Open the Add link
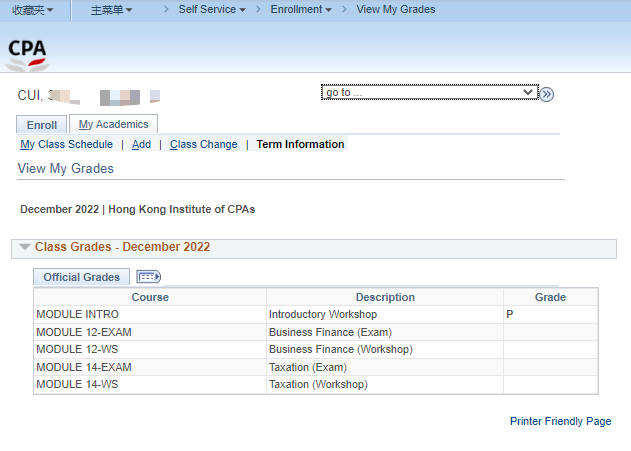631x451 pixels. (x=141, y=144)
